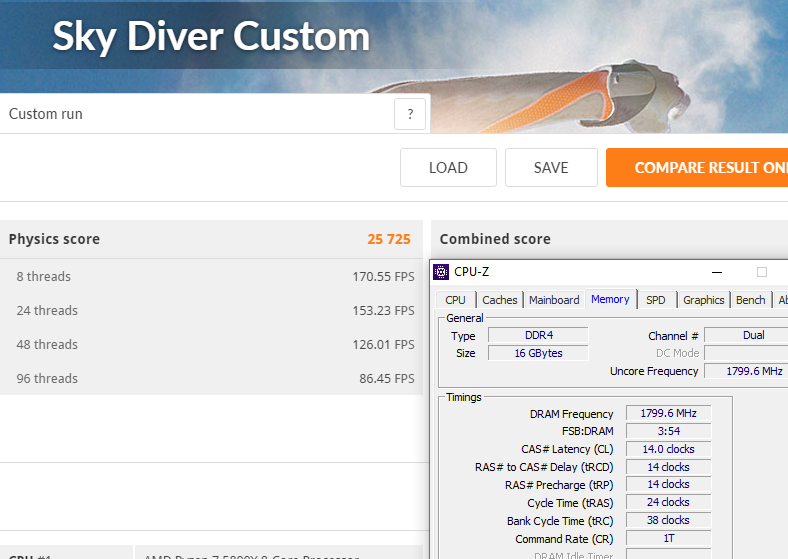788x559 pixels.
Task: Open the Mainboard tab in CPU-Z
Action: tap(554, 300)
